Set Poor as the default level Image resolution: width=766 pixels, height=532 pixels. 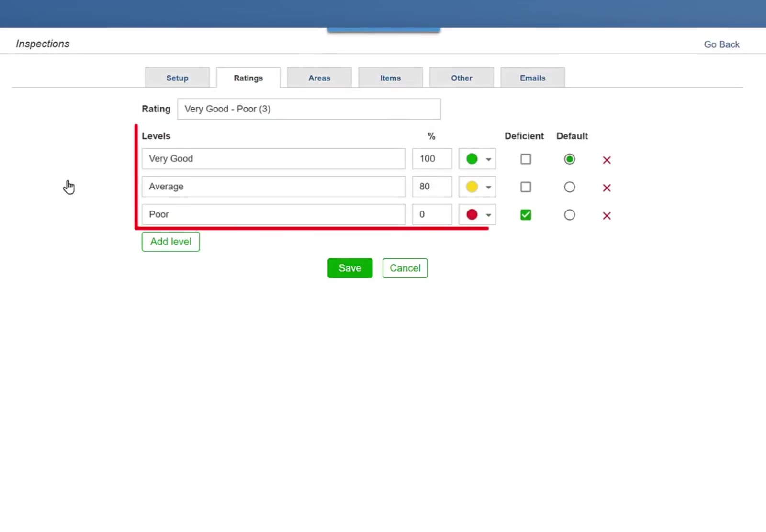point(569,215)
